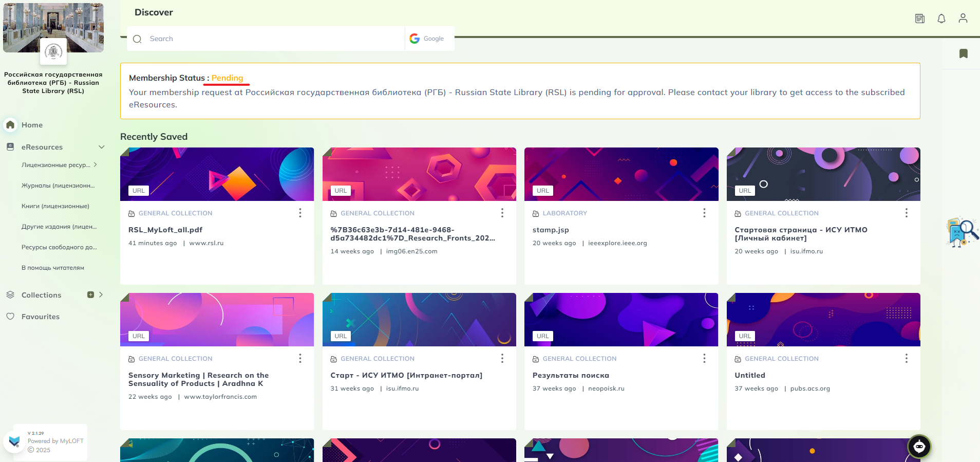980x462 pixels.
Task: Open options menu for RSL_MyLoft_all.pdf
Action: pyautogui.click(x=300, y=213)
